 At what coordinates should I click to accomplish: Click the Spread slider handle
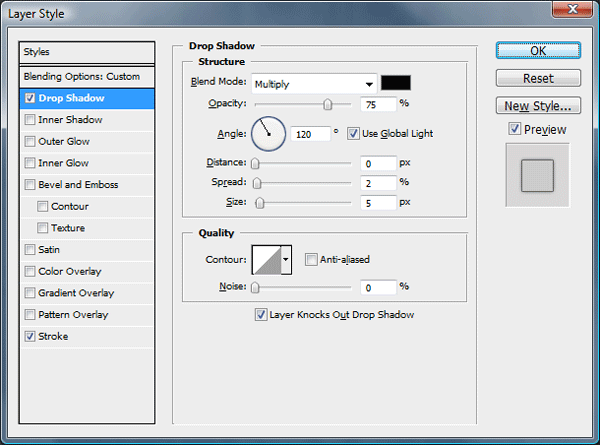click(x=257, y=183)
